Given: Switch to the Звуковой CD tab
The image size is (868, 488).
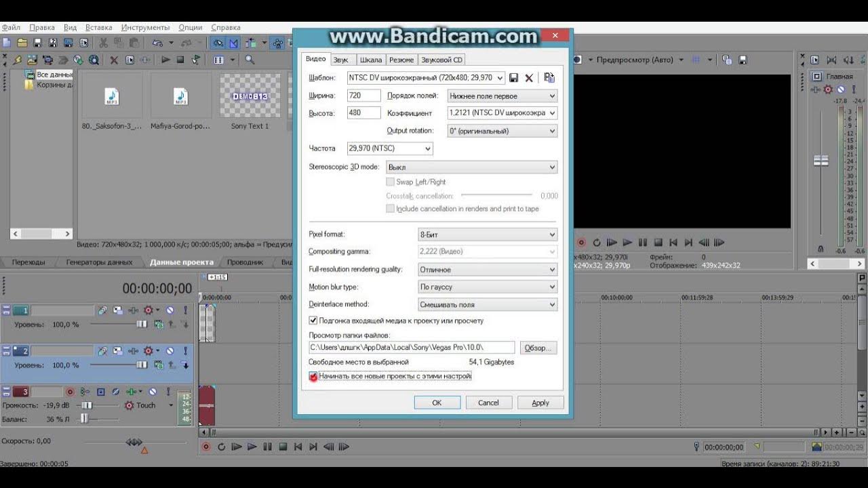Looking at the screenshot, I should (442, 60).
